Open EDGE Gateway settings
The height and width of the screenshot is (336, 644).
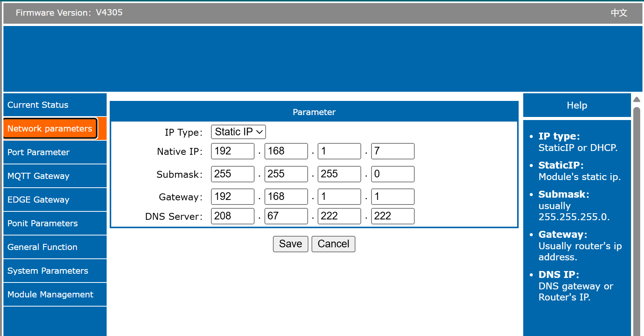[x=55, y=200]
